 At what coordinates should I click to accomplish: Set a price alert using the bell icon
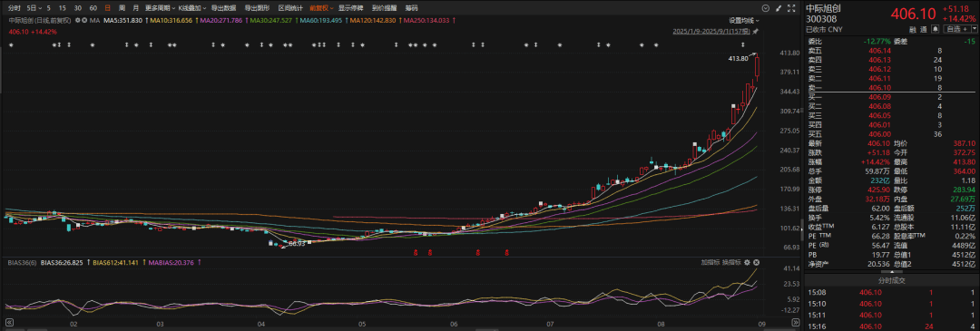935,29
